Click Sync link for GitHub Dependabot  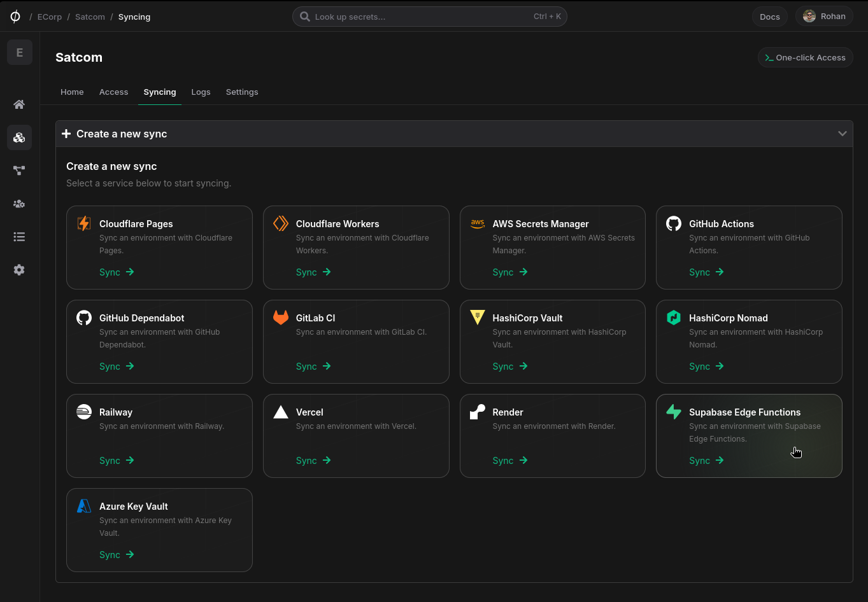(x=117, y=367)
